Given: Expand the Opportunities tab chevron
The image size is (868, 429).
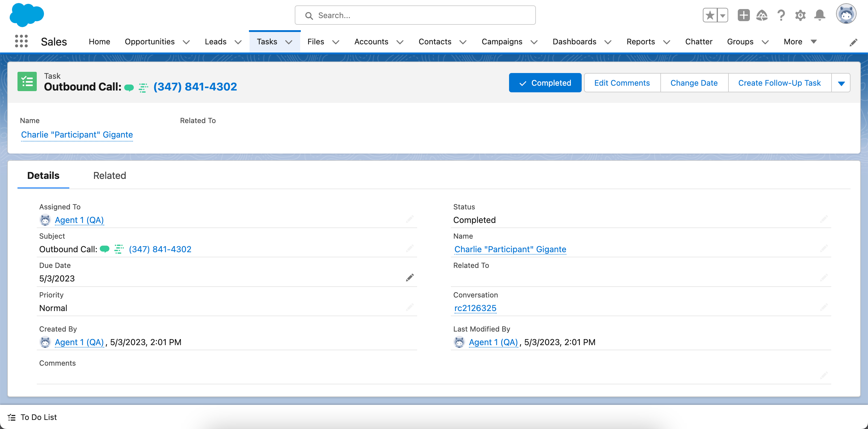Looking at the screenshot, I should (186, 42).
